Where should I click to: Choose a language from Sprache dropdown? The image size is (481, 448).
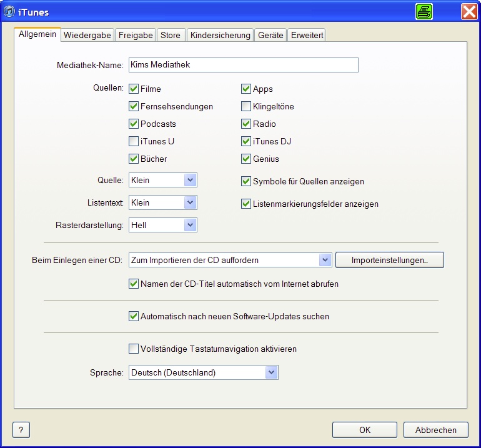pyautogui.click(x=271, y=373)
